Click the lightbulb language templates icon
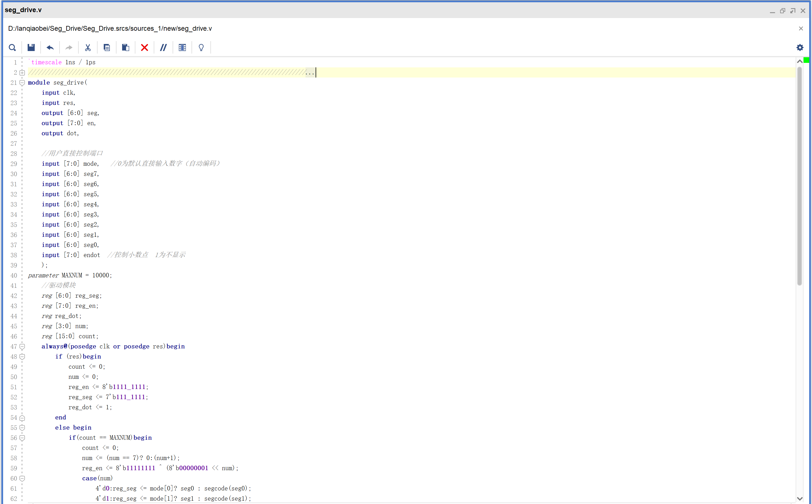This screenshot has height=504, width=812. click(201, 48)
